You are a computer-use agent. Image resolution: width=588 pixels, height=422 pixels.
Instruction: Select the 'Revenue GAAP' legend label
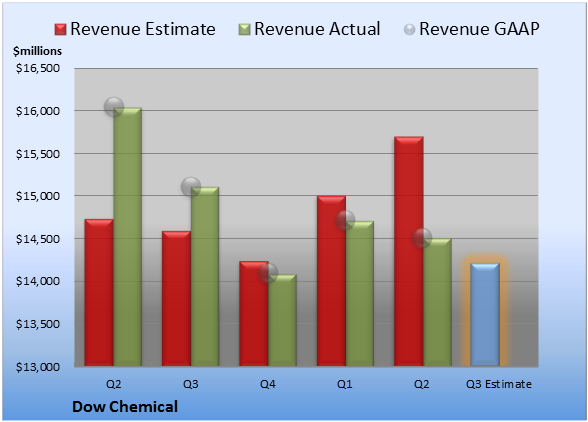(x=479, y=29)
